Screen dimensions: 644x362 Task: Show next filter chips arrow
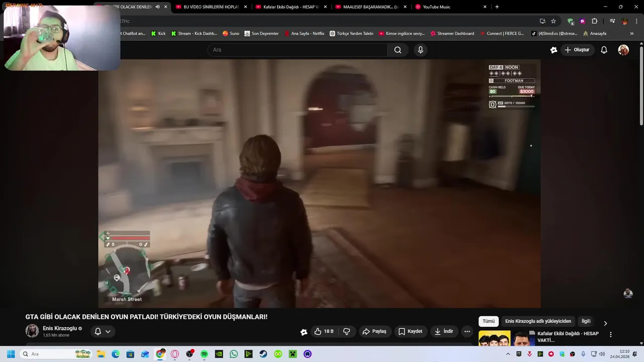(x=605, y=323)
